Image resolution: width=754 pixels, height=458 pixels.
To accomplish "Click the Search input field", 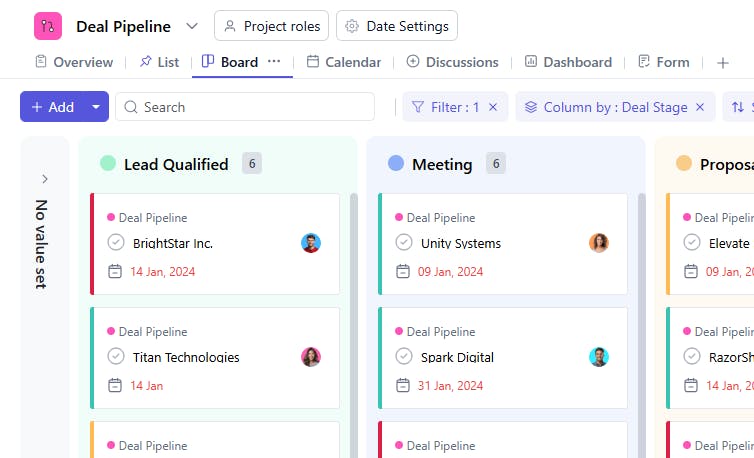I will coord(245,107).
